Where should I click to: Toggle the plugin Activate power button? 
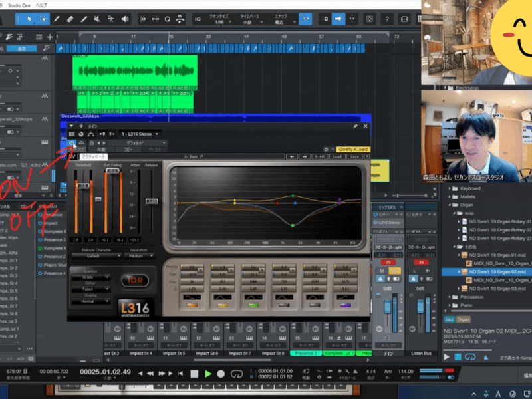pos(72,142)
